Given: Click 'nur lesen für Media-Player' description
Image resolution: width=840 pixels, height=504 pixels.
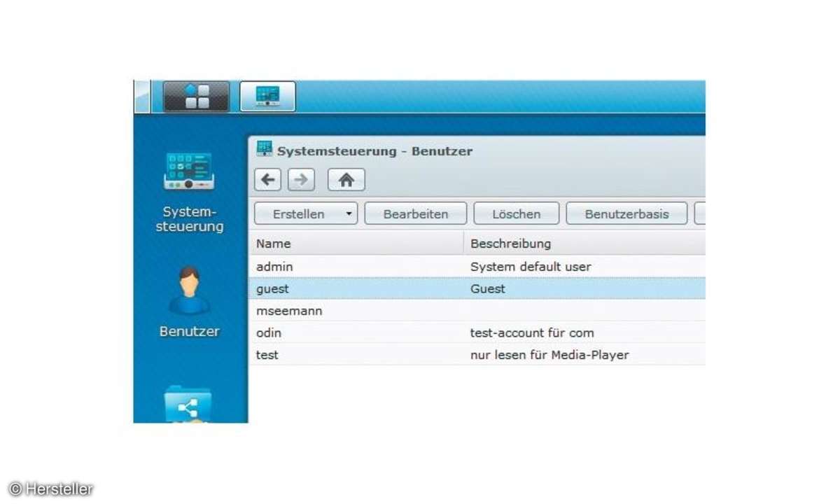Looking at the screenshot, I should [x=549, y=355].
